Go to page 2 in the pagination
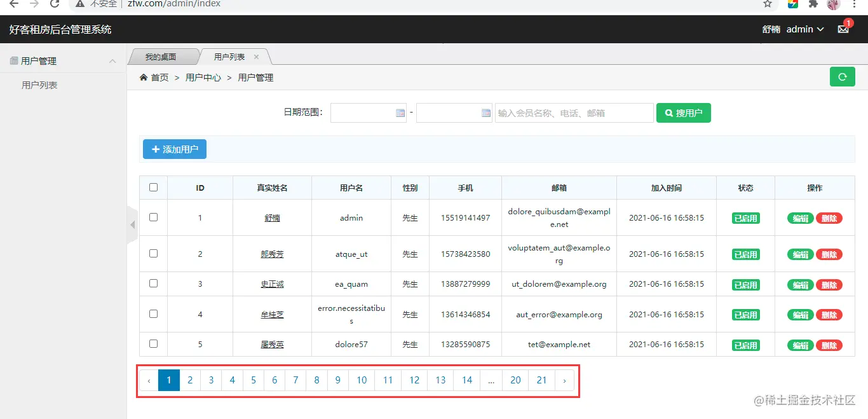 click(x=190, y=380)
